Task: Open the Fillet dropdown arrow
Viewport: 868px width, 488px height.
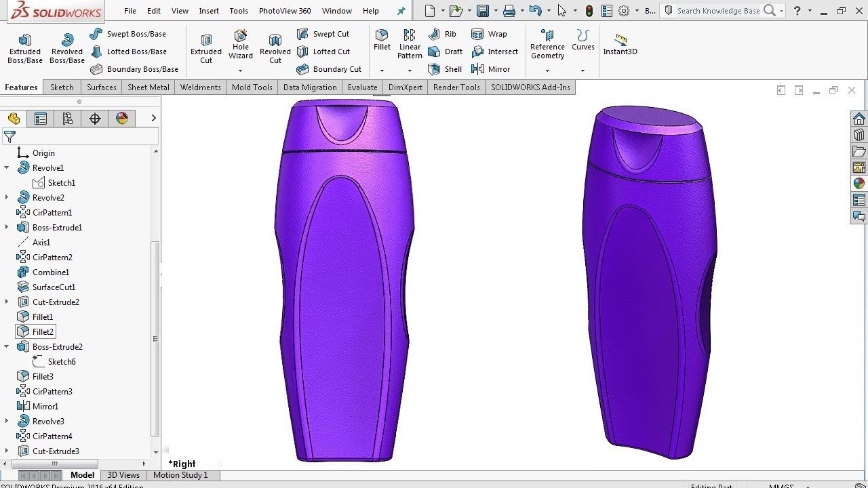Action: point(382,70)
